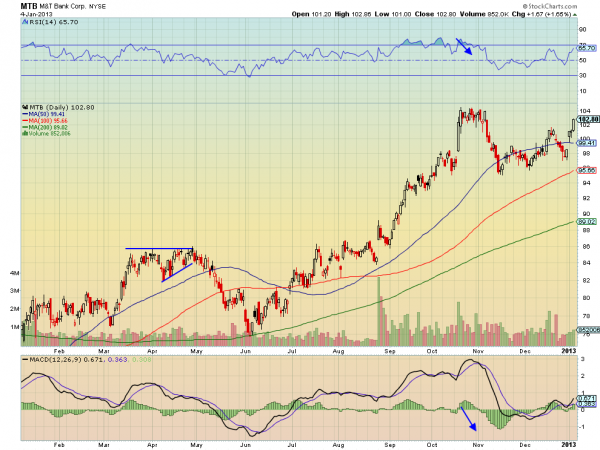
Task: Click 2013 on the price chart date axis
Action: (569, 351)
